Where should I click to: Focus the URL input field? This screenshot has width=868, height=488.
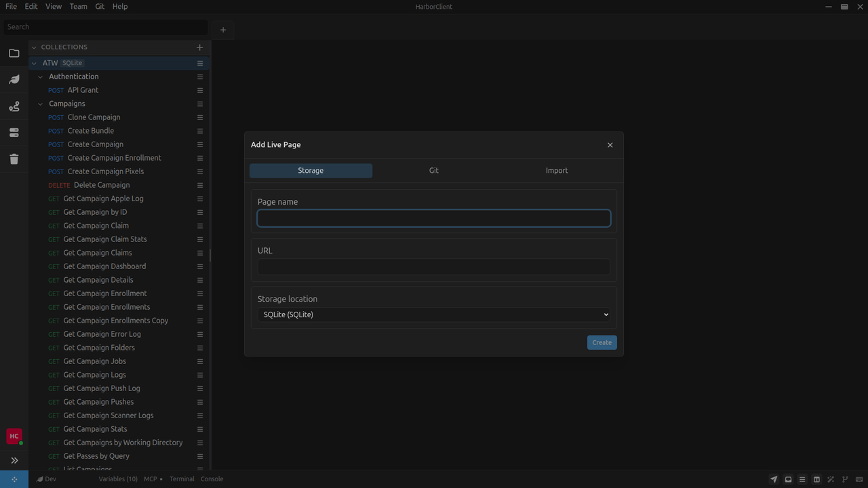pyautogui.click(x=434, y=266)
